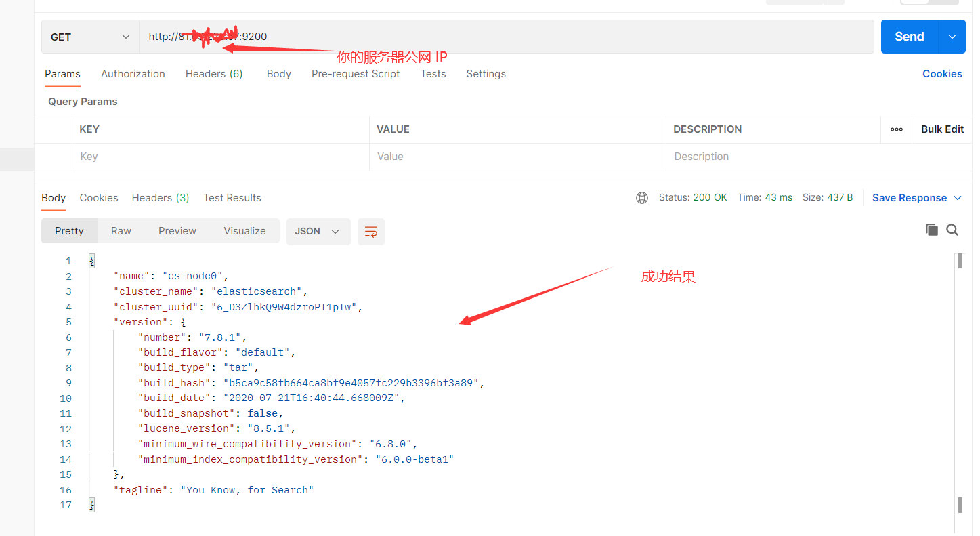
Task: Expand the Send button dropdown arrow
Action: 952,37
